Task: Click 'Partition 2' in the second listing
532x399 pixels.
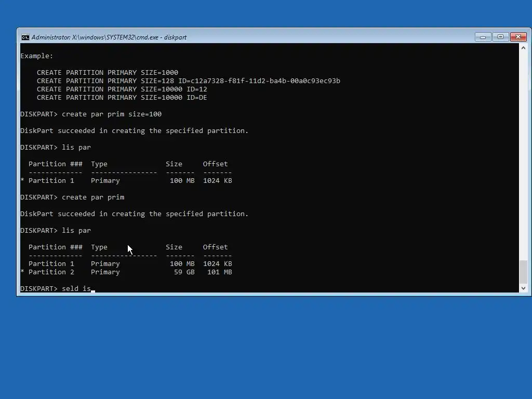Action: [51, 272]
